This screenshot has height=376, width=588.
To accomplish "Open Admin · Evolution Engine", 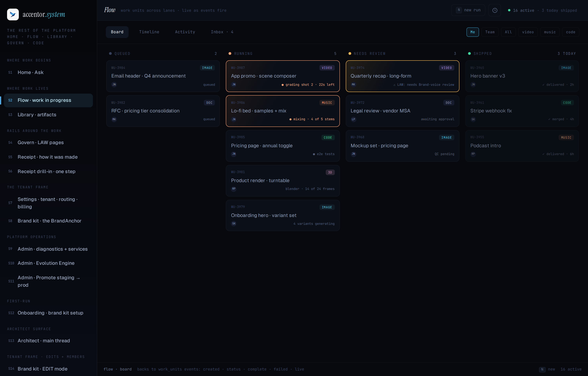I will (x=48, y=263).
